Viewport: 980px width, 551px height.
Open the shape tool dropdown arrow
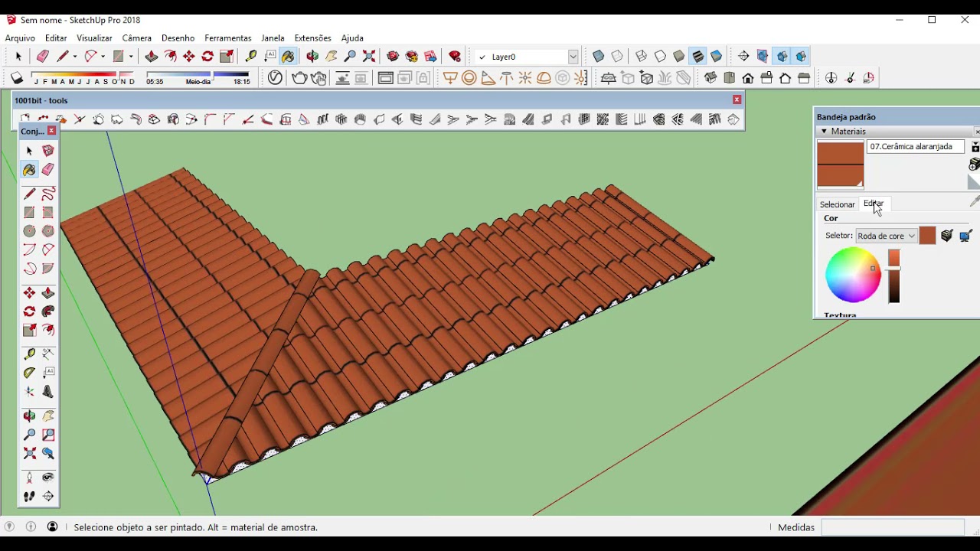coord(131,57)
